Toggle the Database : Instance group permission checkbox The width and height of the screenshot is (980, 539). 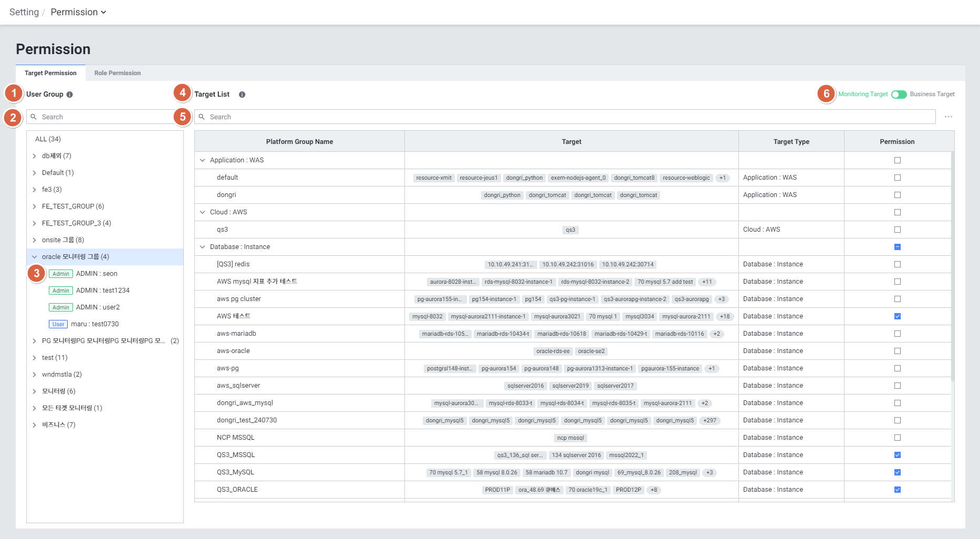[897, 247]
